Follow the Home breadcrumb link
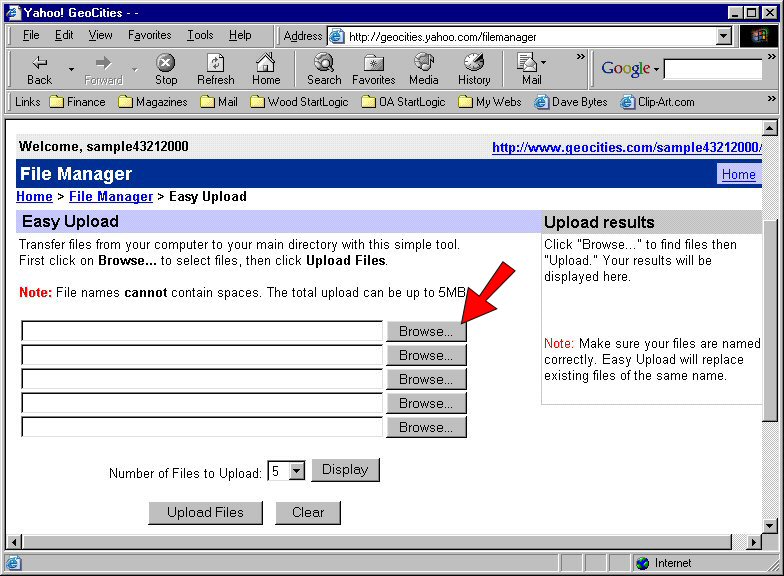This screenshot has width=784, height=576. coord(34,196)
